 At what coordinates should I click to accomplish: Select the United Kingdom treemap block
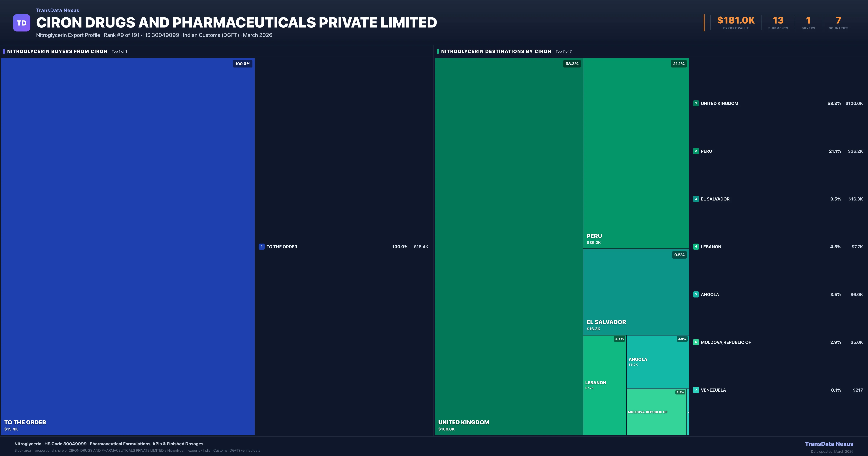509,246
